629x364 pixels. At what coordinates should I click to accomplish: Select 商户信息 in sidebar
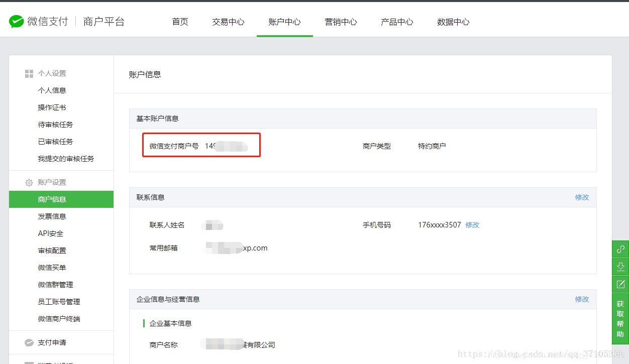(61, 199)
